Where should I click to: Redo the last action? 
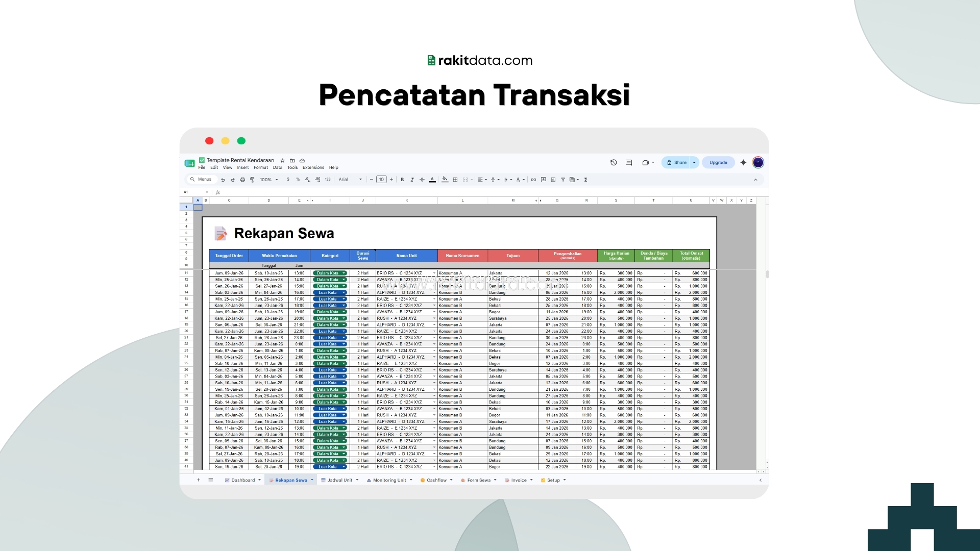pos(233,180)
